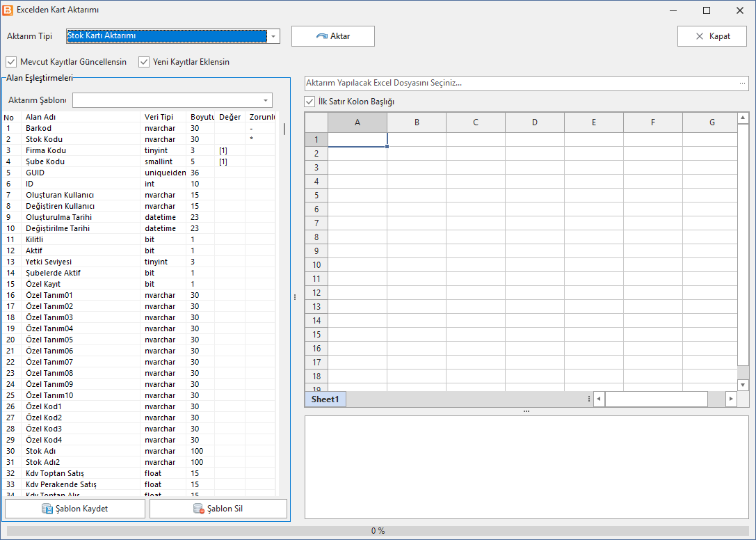Screen dimensions: 756x540
Task: Click the ellipsis browse icon for Excel file
Action: click(742, 83)
